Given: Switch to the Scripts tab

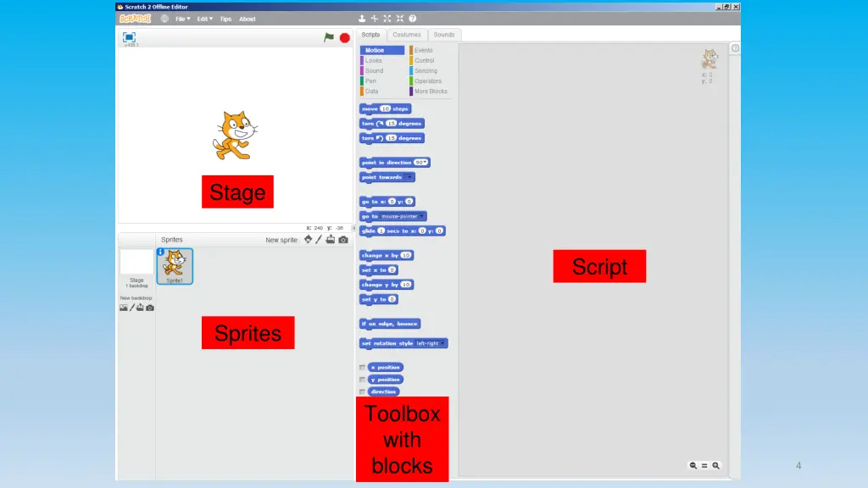Looking at the screenshot, I should (371, 34).
